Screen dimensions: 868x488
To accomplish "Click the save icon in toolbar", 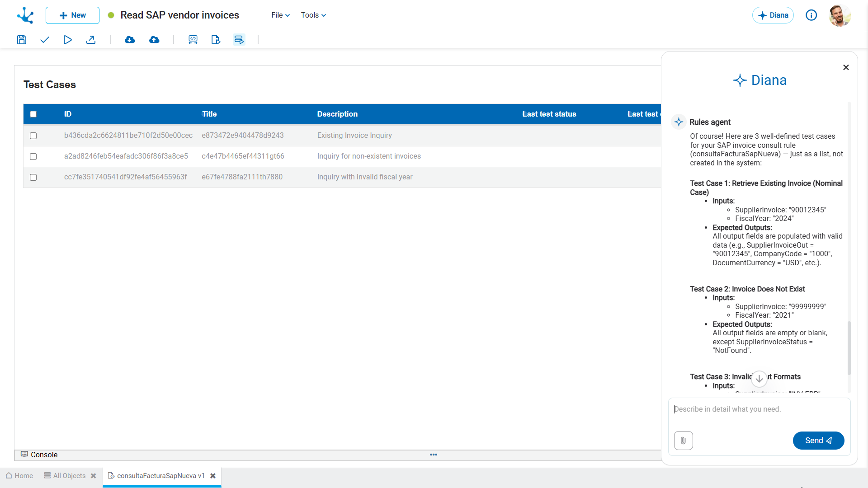I will click(22, 40).
